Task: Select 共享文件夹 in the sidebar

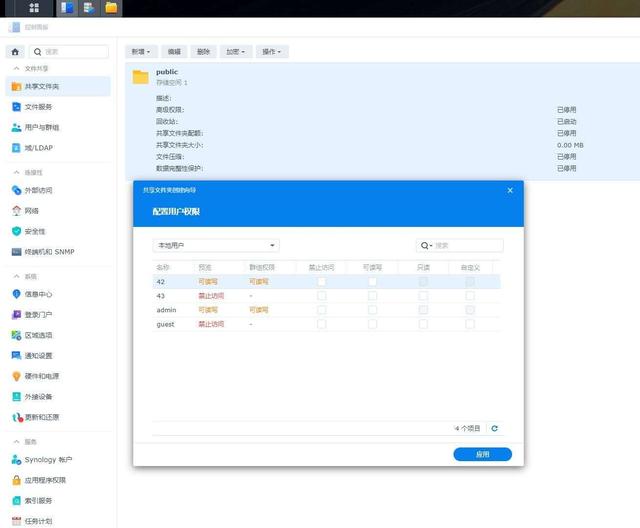Action: (x=41, y=87)
